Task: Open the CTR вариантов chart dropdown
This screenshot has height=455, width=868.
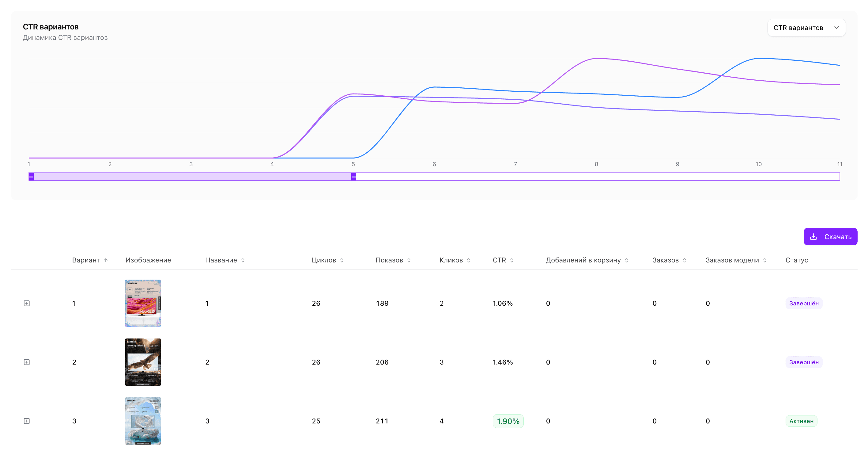Action: coord(806,28)
